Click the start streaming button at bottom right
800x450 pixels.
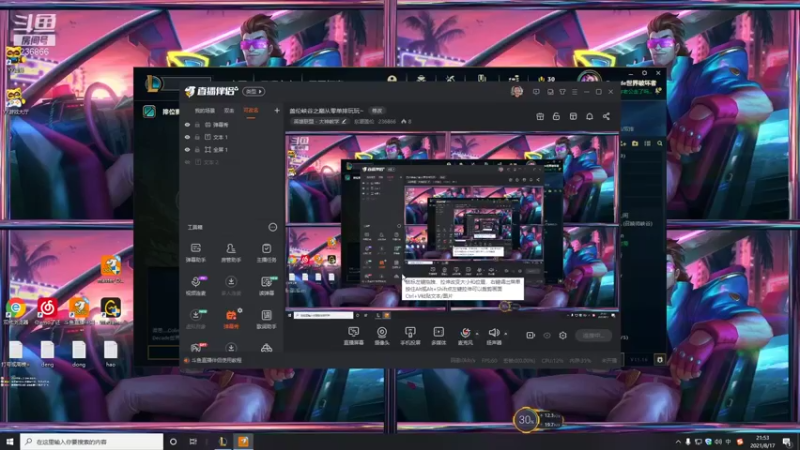tap(593, 335)
